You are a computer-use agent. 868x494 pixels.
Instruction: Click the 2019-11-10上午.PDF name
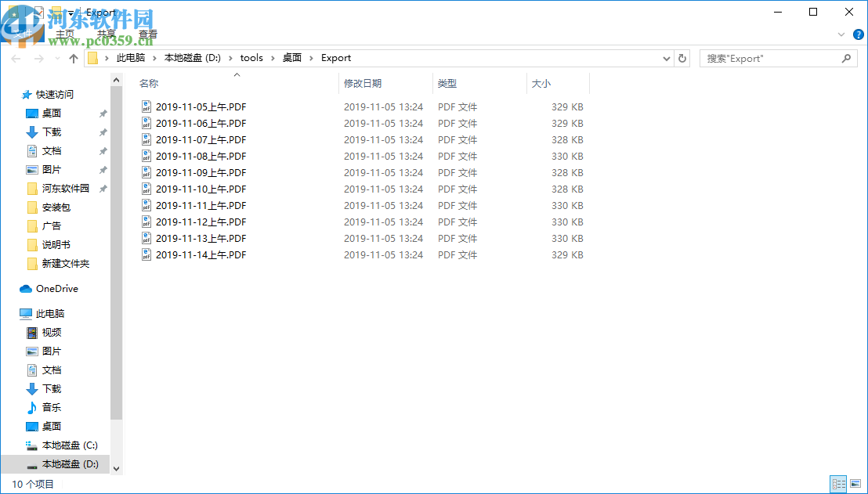[x=201, y=189]
